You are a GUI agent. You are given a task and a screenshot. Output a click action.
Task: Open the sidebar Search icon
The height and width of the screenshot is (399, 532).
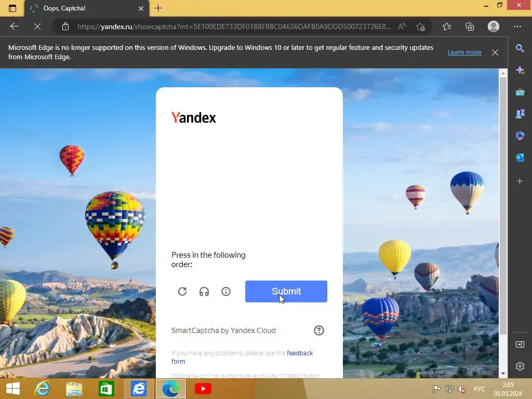pyautogui.click(x=520, y=48)
